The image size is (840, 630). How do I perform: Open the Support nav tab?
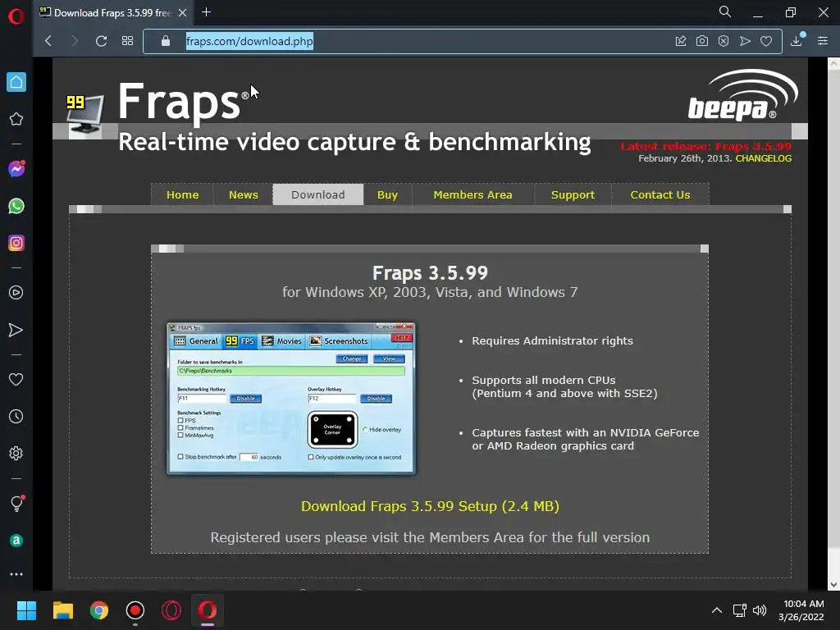573,195
